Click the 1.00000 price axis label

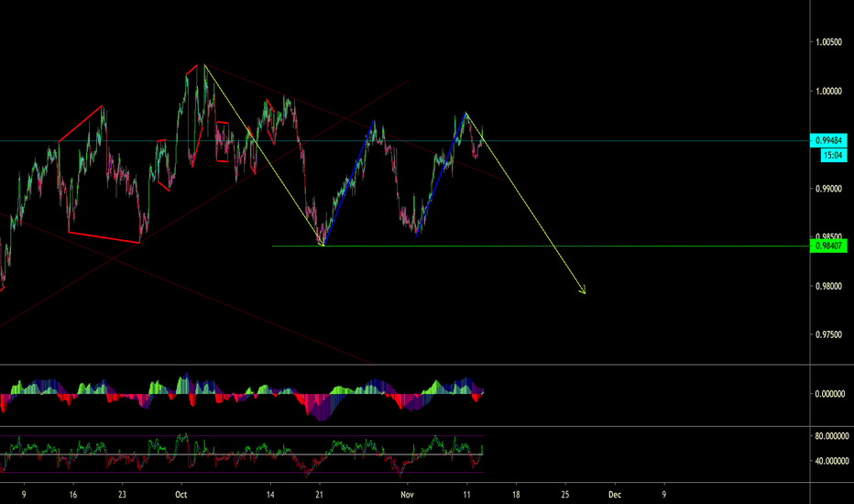[x=828, y=91]
